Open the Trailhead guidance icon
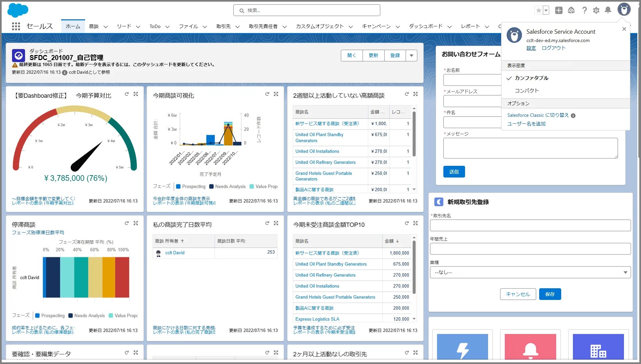This screenshot has width=641, height=364. 571,10
